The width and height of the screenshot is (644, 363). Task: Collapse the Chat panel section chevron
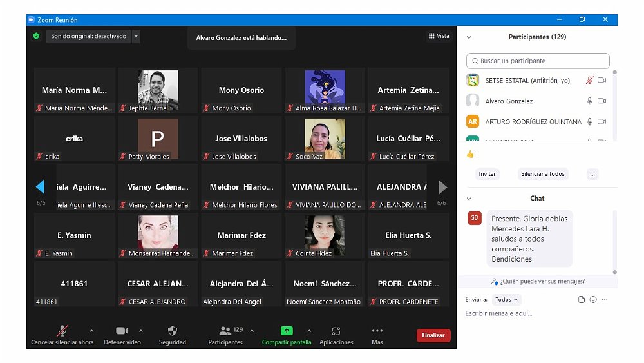pos(469,199)
